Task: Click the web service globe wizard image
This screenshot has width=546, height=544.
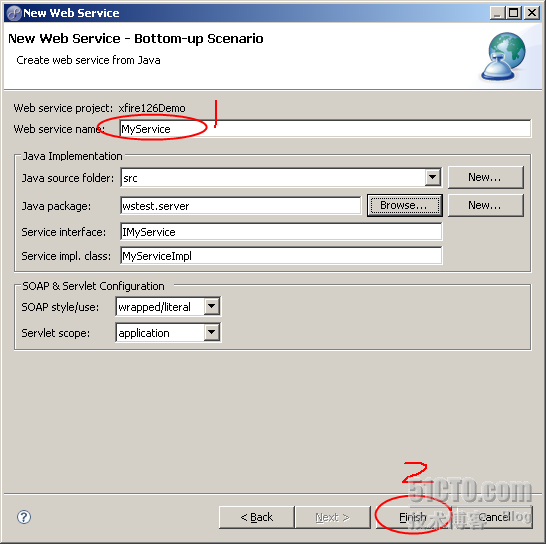Action: 503,57
